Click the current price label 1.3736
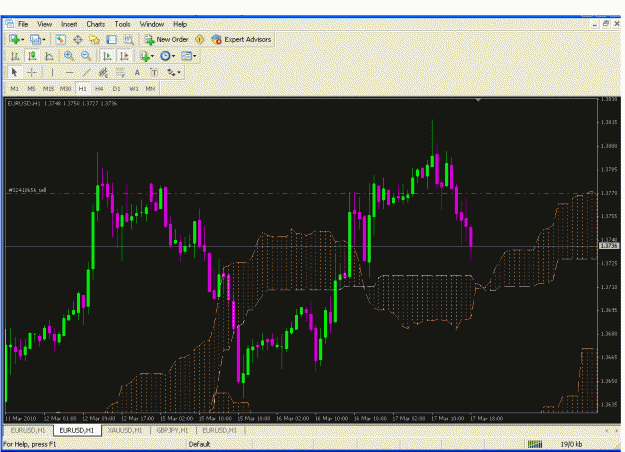The width and height of the screenshot is (625, 452). tap(609, 246)
